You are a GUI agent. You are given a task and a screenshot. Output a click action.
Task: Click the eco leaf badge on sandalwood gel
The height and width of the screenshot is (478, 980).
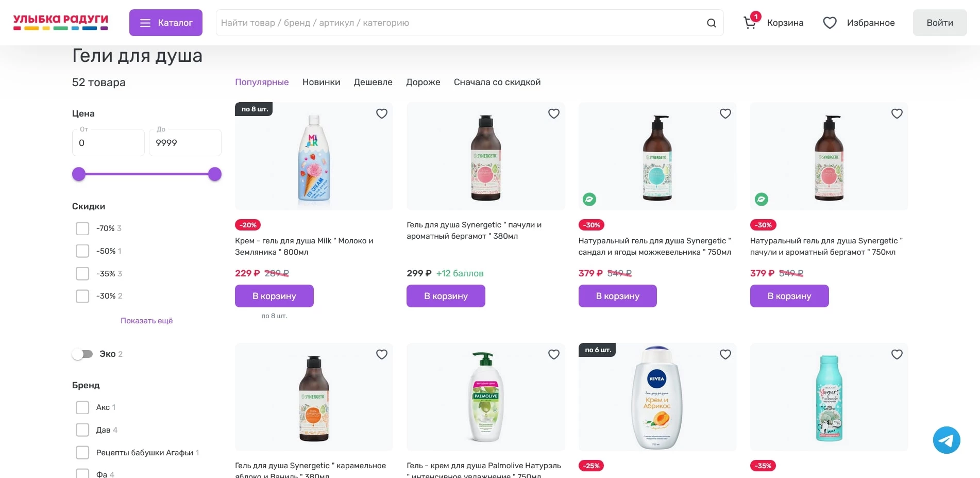pyautogui.click(x=589, y=199)
